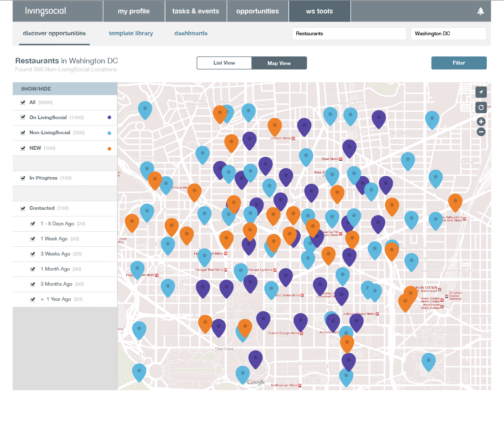Image resolution: width=504 pixels, height=433 pixels.
Task: Uncheck the 3 Months Ago checkbox
Action: tap(33, 284)
